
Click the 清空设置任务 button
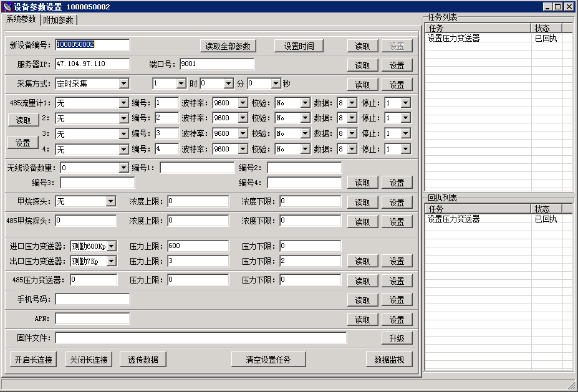(267, 360)
